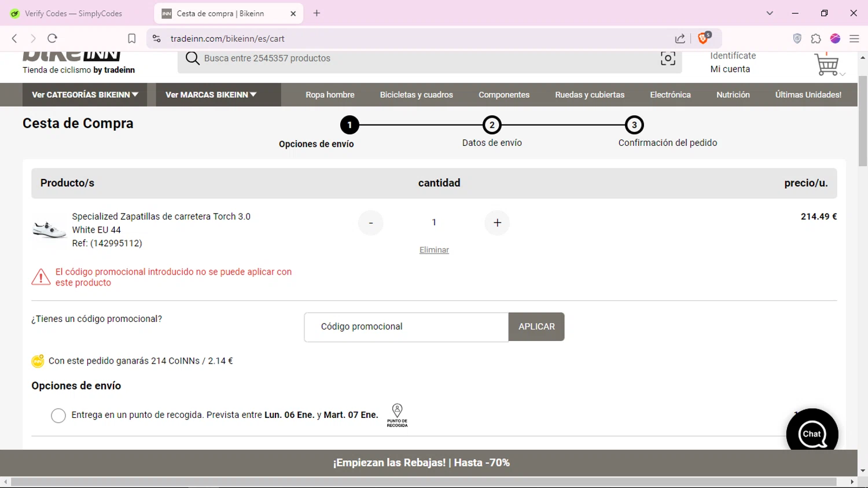
Task: Open image search camera icon
Action: coord(668,58)
